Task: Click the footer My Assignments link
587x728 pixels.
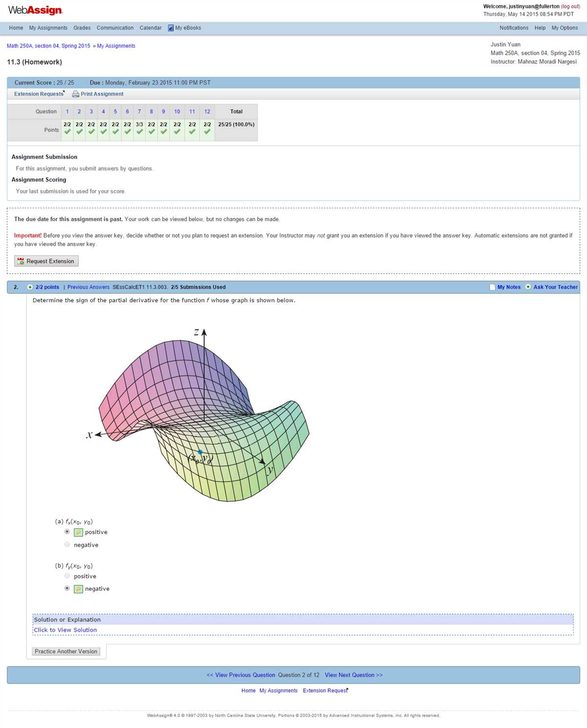Action: (279, 690)
